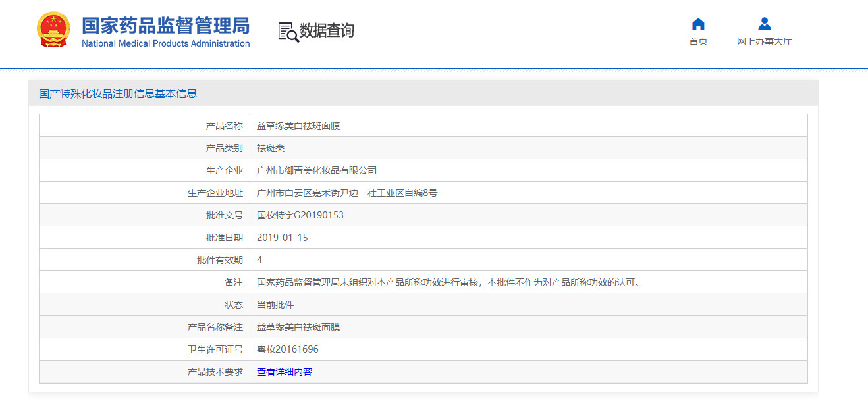Viewport: 868px width, 406px height.
Task: Click the national emblem logo
Action: coord(53,30)
